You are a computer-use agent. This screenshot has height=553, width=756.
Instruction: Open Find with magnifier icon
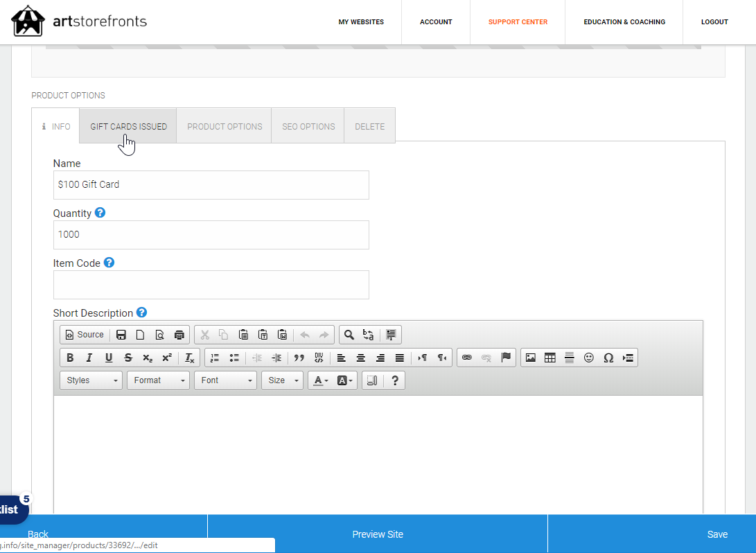(x=349, y=335)
